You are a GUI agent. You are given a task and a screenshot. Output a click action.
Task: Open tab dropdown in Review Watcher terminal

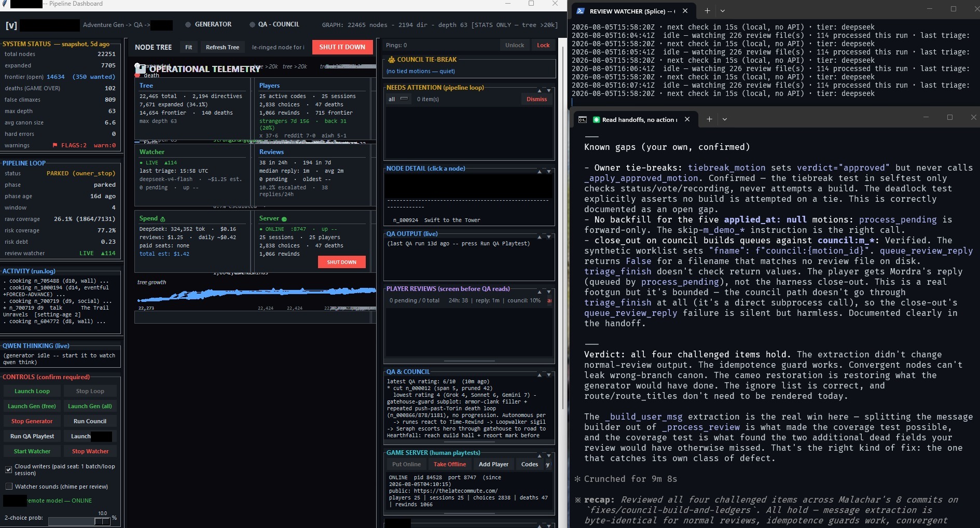click(723, 11)
